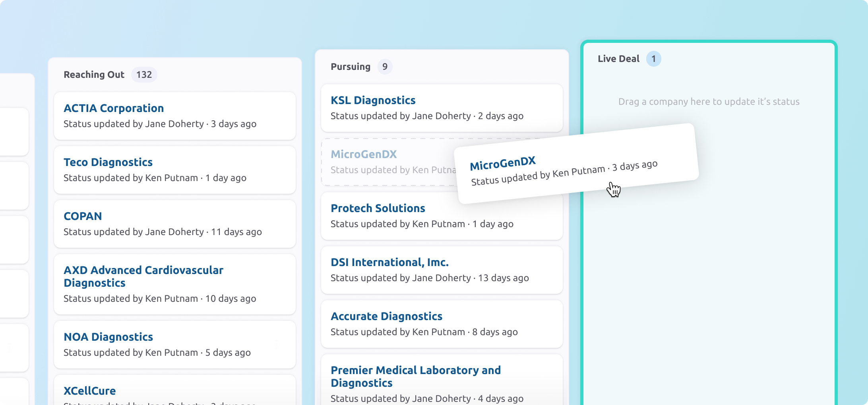Open Accurate Diagnostics company link
The height and width of the screenshot is (405, 868).
click(x=386, y=316)
